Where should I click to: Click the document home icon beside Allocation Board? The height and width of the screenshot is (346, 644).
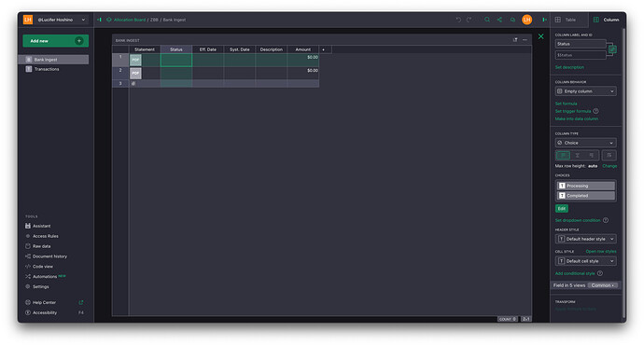pos(109,20)
